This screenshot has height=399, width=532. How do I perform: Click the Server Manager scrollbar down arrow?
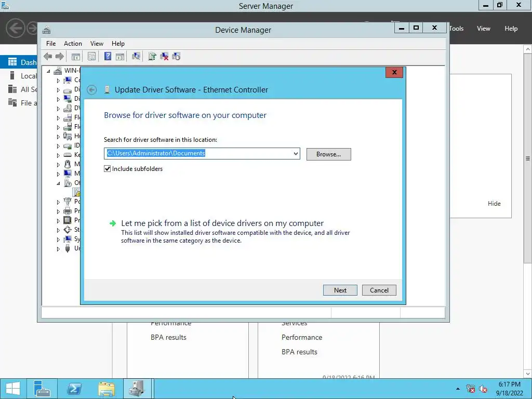[528, 374]
